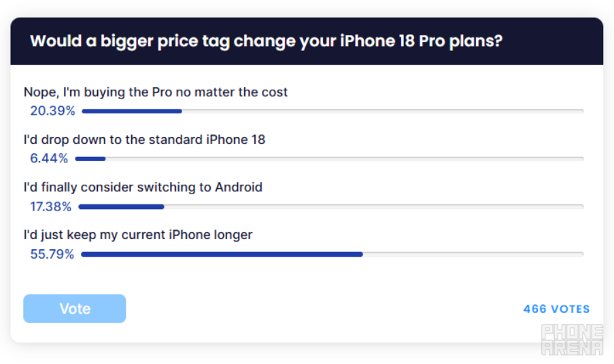Click the 6.44% percentage label

pos(49,158)
